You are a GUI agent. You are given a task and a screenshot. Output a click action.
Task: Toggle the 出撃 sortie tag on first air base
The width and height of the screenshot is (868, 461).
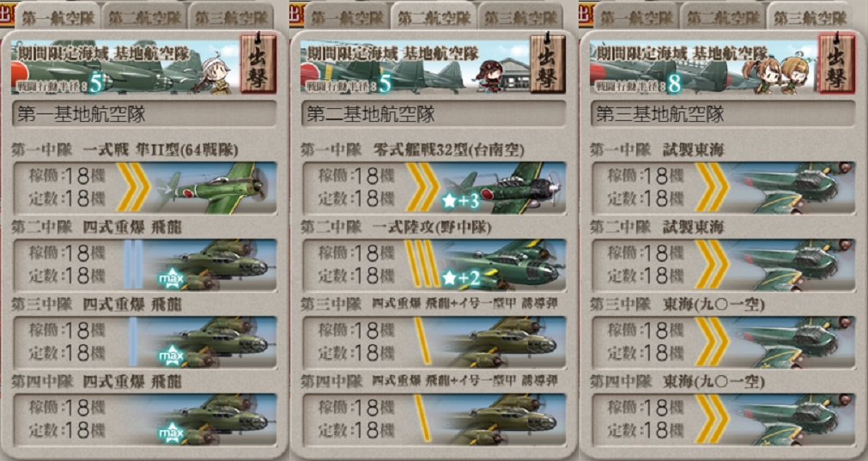(258, 64)
